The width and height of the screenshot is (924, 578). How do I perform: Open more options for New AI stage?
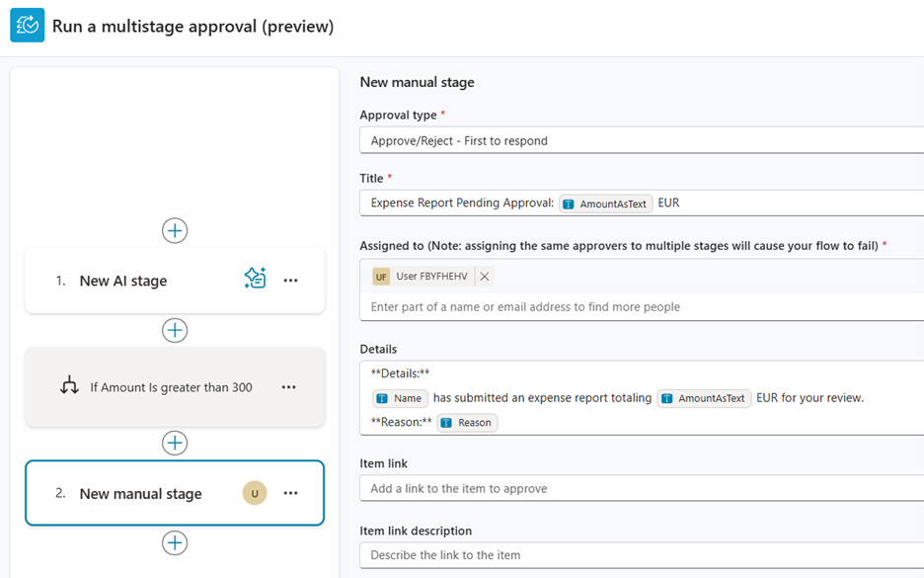[290, 281]
